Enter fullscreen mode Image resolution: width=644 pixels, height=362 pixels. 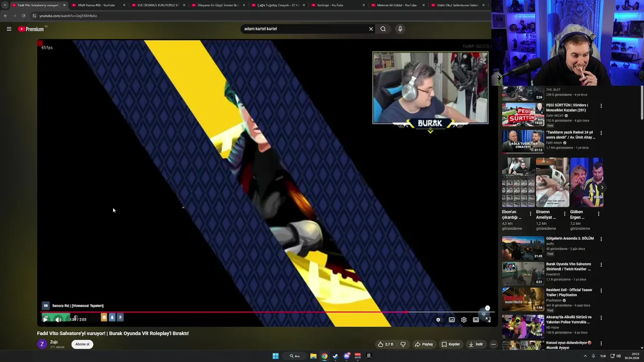coord(488,320)
